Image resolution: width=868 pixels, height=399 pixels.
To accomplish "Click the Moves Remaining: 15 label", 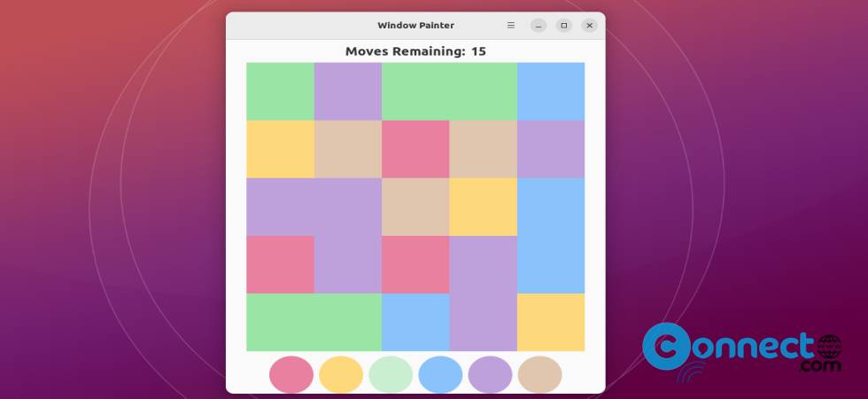I will (x=415, y=51).
